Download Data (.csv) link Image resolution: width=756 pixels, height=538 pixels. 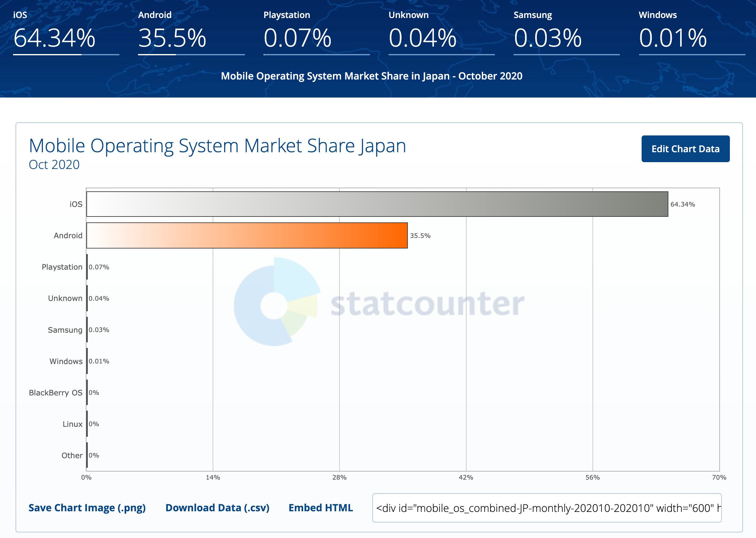click(217, 508)
